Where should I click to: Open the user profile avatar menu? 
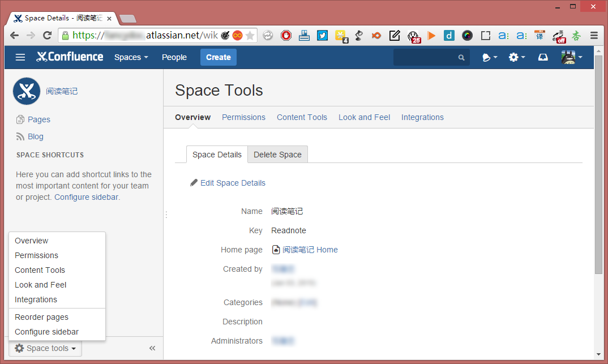[x=571, y=57]
